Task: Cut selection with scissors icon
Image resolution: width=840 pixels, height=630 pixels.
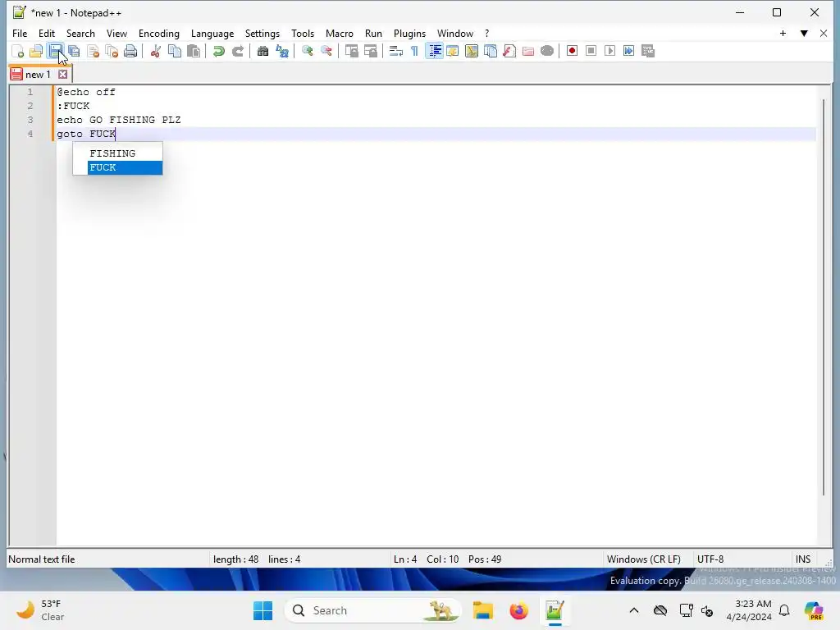Action: click(x=156, y=52)
